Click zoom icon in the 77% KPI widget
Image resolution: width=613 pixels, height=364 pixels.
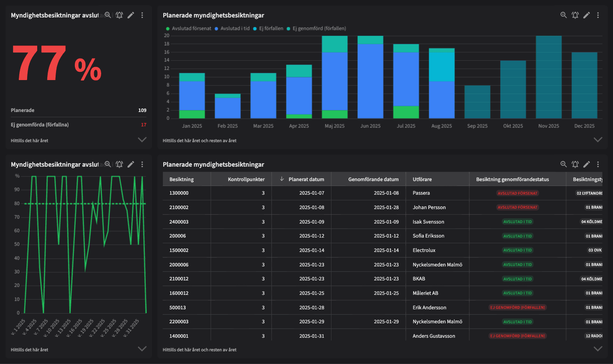coord(108,15)
